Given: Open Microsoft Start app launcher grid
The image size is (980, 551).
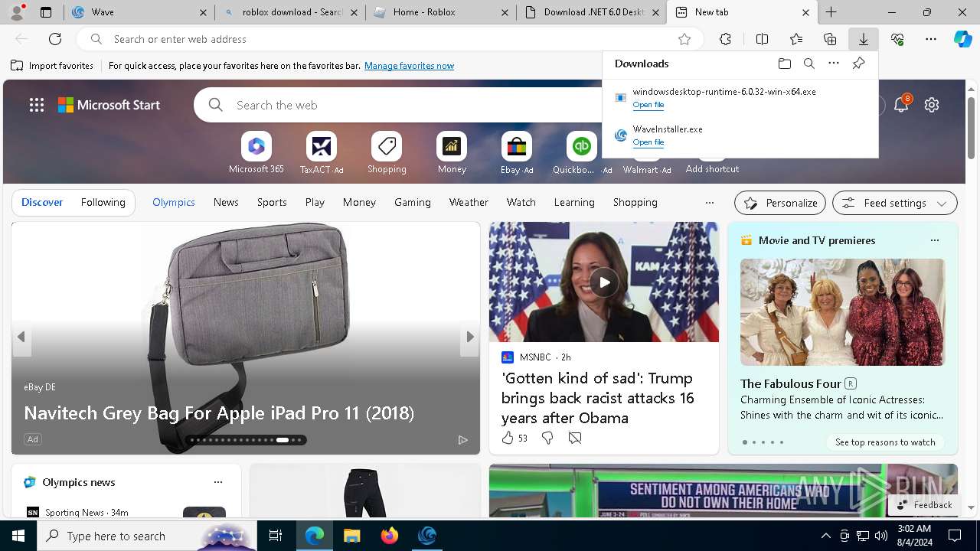Looking at the screenshot, I should tap(37, 105).
